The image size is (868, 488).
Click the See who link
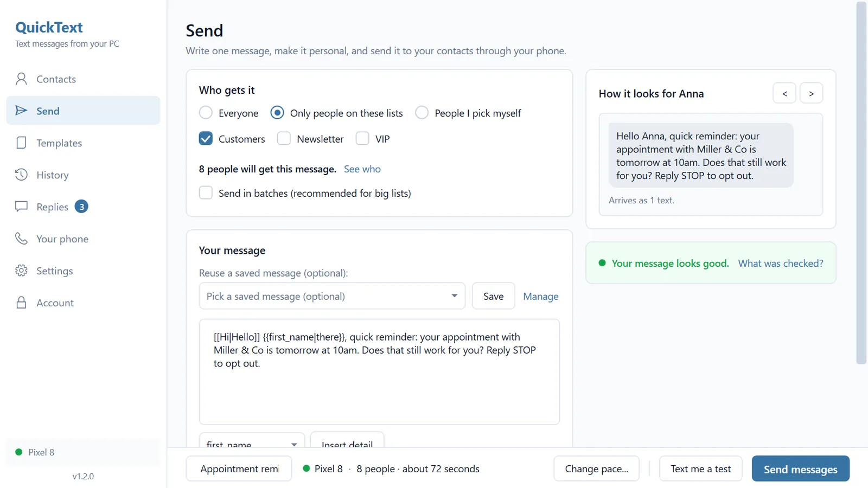click(362, 169)
